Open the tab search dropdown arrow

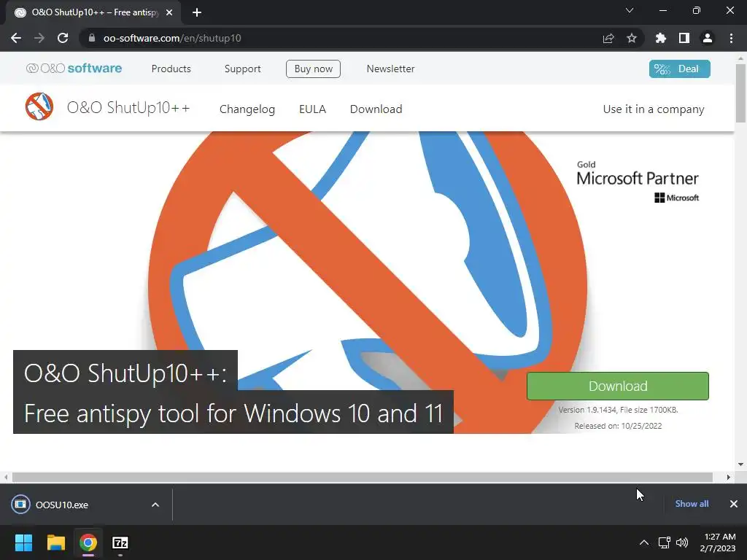[x=630, y=10]
